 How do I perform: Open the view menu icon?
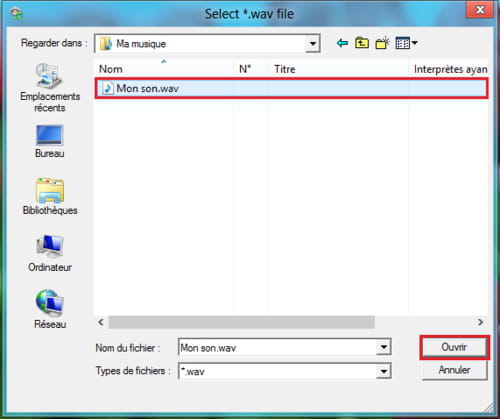pyautogui.click(x=406, y=43)
